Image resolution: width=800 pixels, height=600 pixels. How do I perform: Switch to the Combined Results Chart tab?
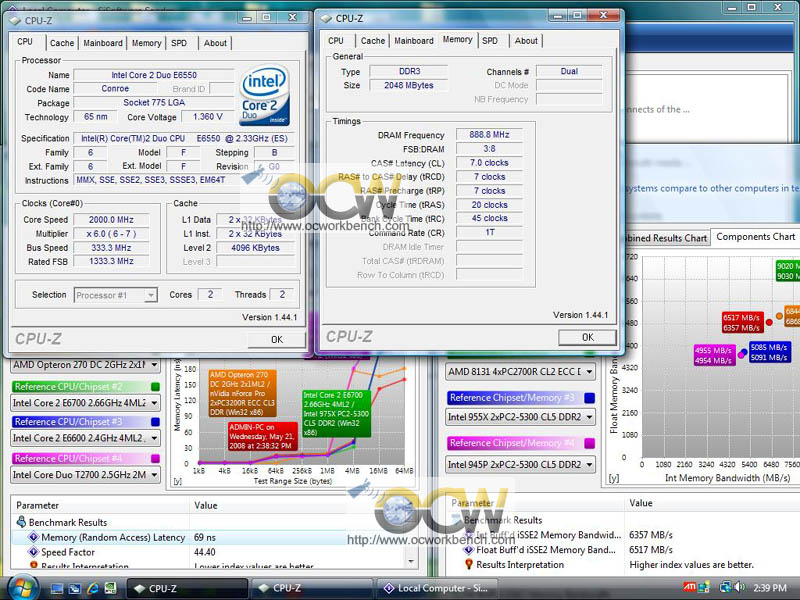click(666, 238)
